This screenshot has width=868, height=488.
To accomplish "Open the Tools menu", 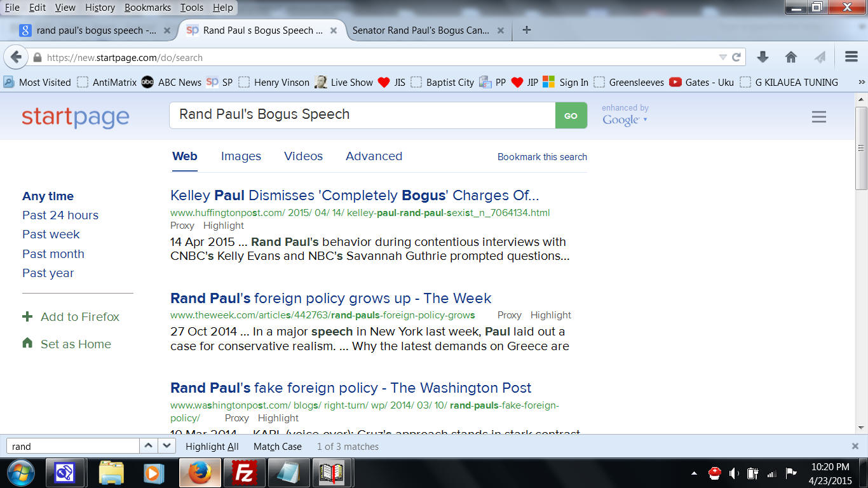I will 192,8.
